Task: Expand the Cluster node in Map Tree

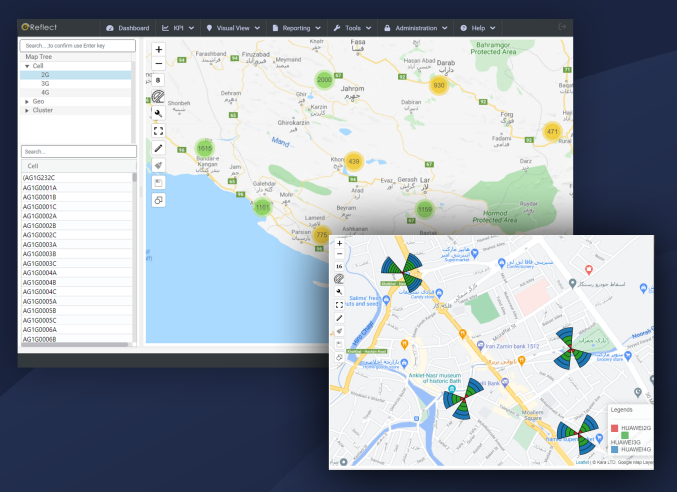Action: coord(27,110)
